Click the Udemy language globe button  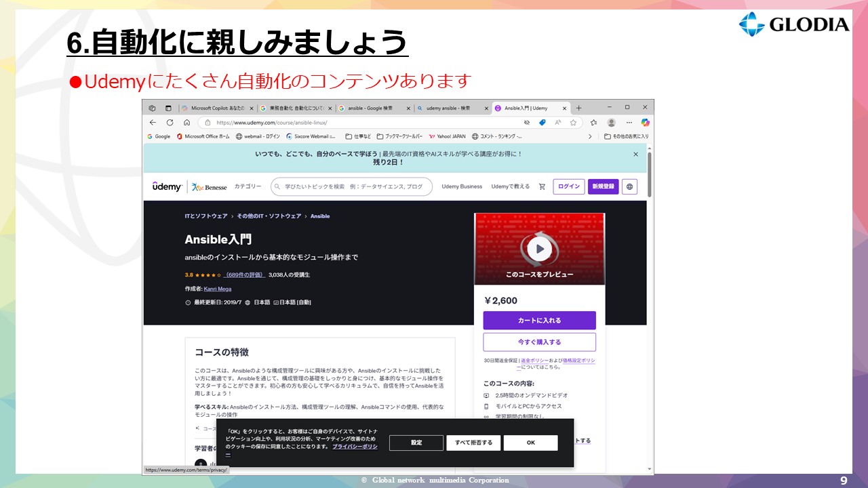tap(629, 186)
